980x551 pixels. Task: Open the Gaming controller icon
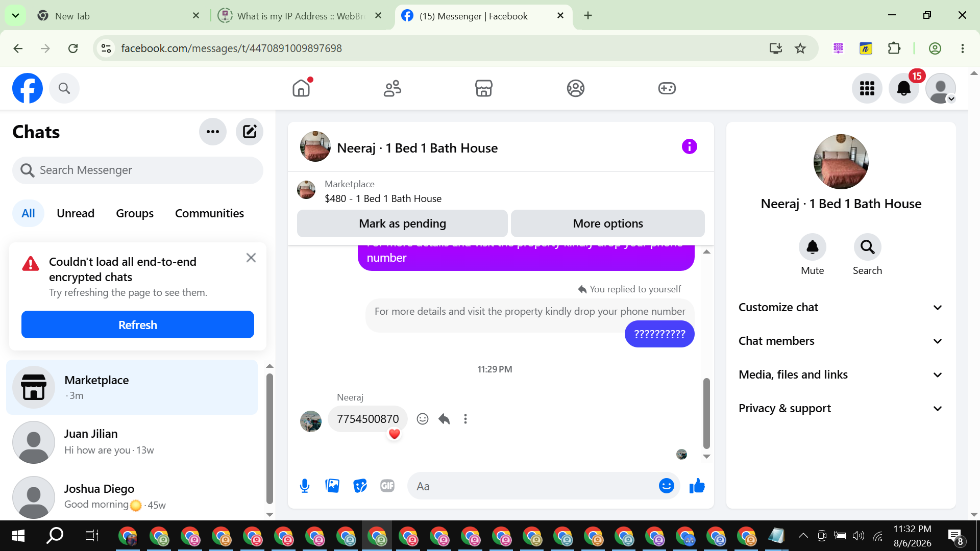[x=667, y=88]
